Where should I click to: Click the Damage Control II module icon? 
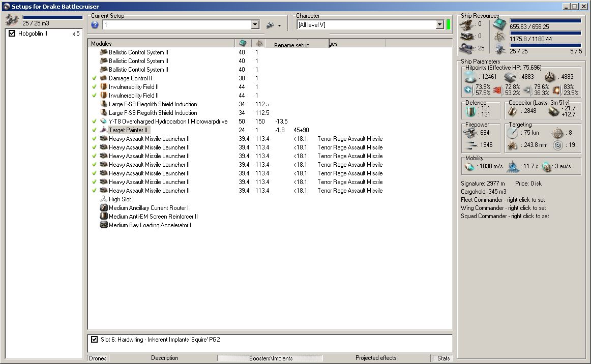click(104, 78)
